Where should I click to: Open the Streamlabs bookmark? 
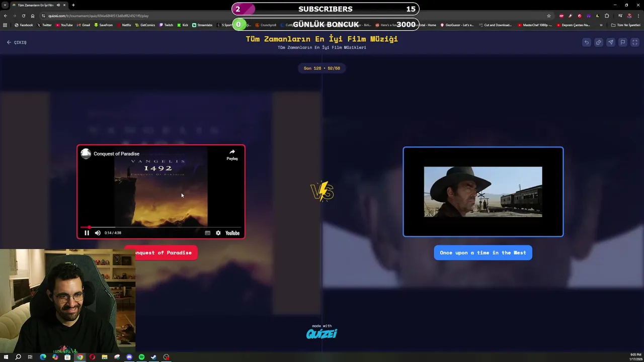(202, 25)
